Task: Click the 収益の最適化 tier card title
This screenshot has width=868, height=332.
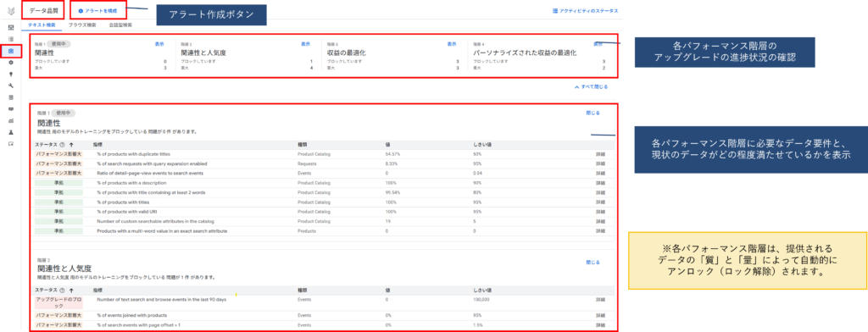Action: point(347,53)
